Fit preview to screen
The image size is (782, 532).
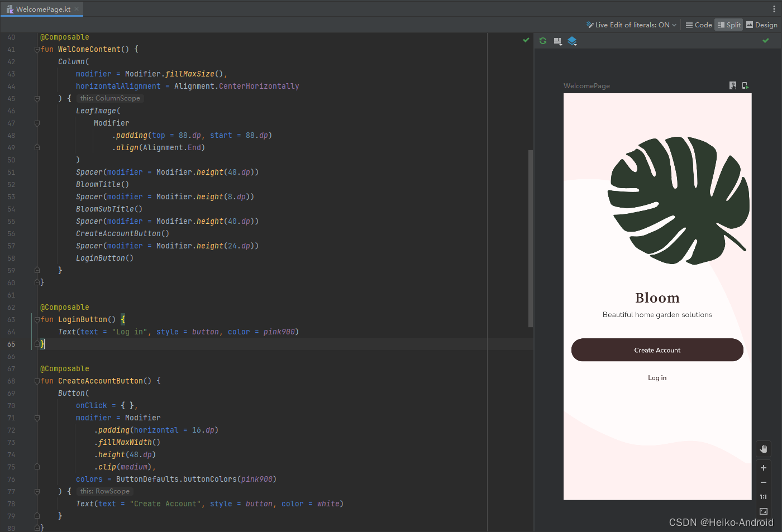(x=764, y=511)
